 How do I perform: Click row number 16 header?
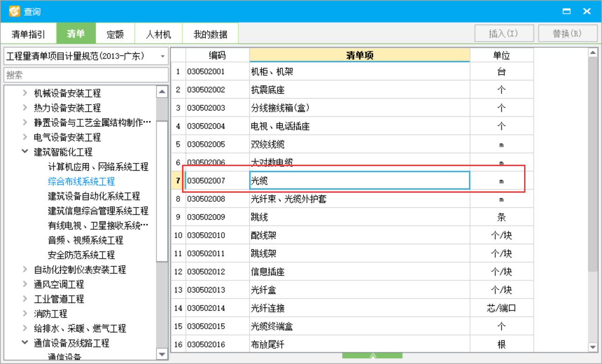pyautogui.click(x=178, y=344)
